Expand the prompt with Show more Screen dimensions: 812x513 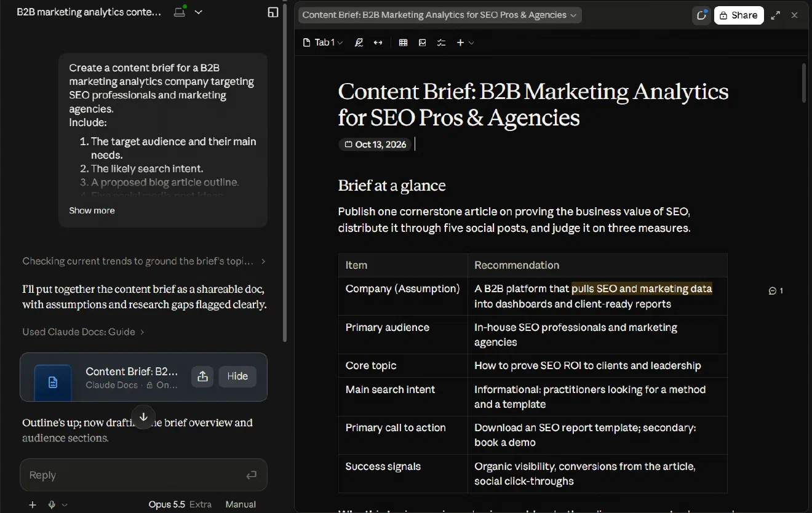pyautogui.click(x=92, y=210)
